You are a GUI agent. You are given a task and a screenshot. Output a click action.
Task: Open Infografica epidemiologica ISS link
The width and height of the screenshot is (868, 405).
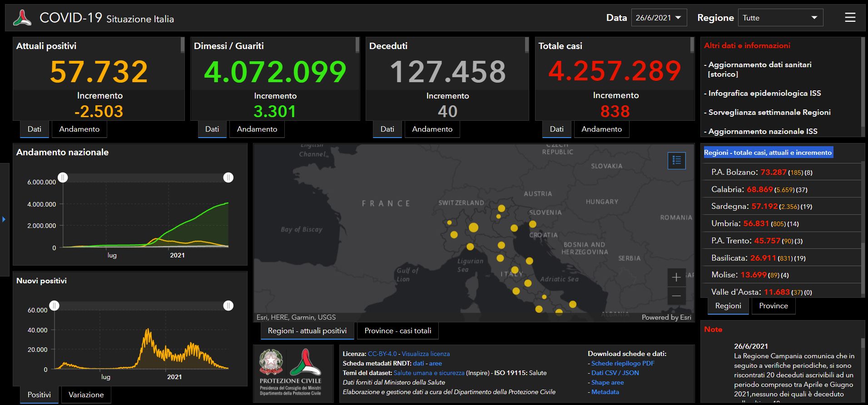(x=764, y=93)
